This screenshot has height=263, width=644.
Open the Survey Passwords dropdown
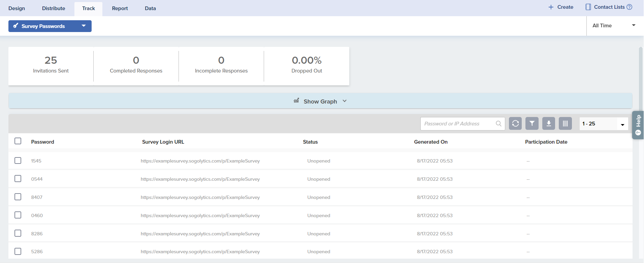coord(50,26)
